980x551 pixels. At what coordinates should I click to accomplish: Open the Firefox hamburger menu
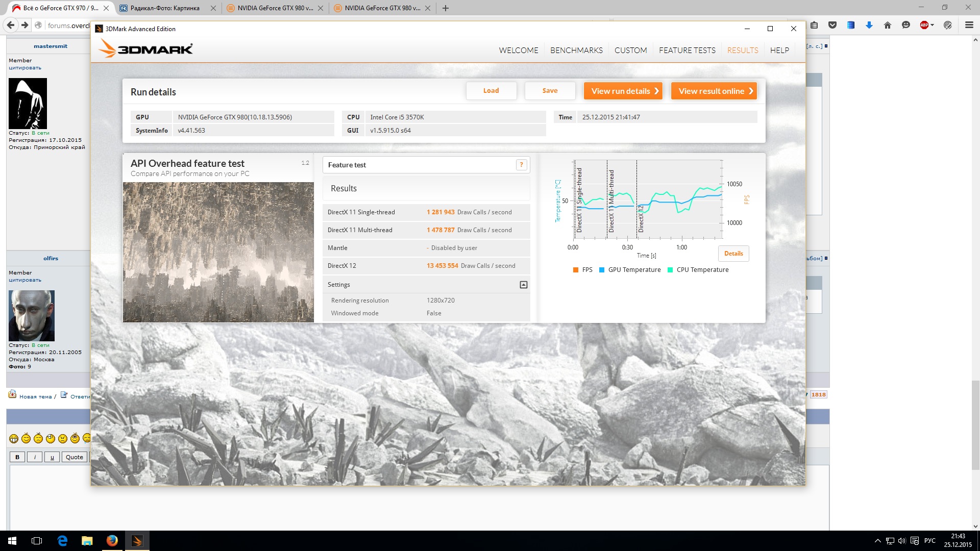(969, 25)
